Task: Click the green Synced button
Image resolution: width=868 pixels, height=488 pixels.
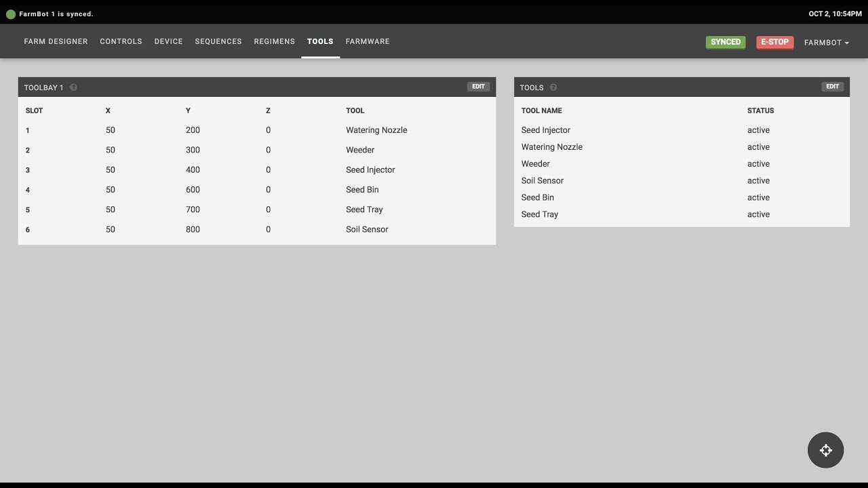Action: [726, 42]
